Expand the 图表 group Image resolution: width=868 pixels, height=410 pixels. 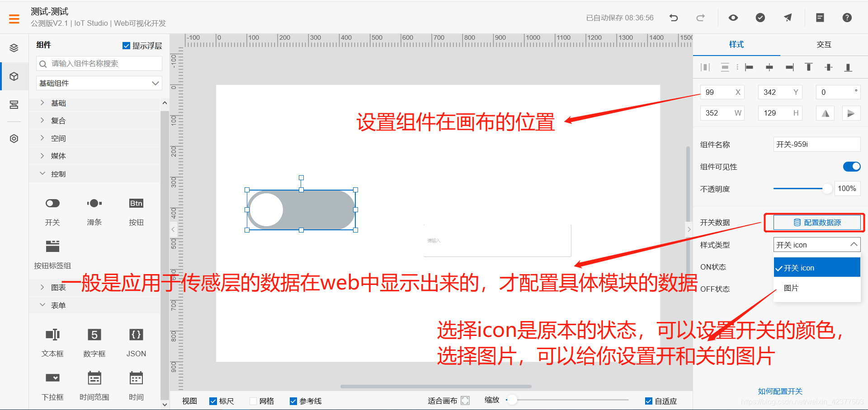tap(94, 287)
